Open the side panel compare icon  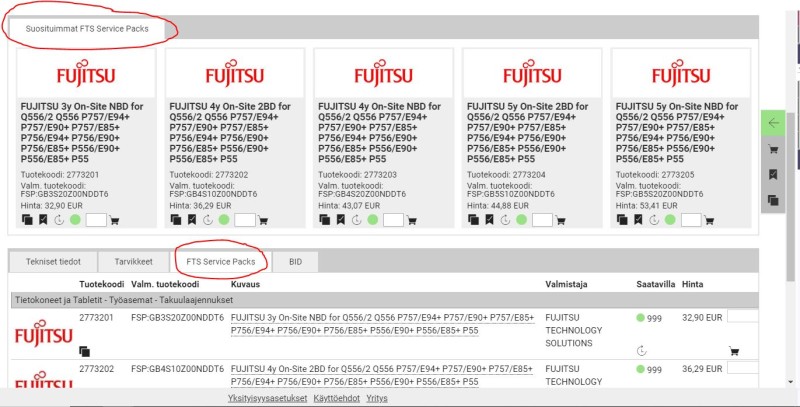point(773,200)
